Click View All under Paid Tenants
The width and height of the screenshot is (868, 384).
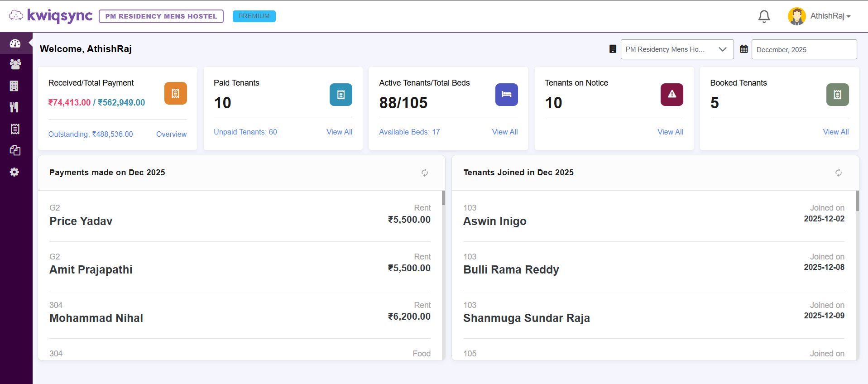point(339,132)
